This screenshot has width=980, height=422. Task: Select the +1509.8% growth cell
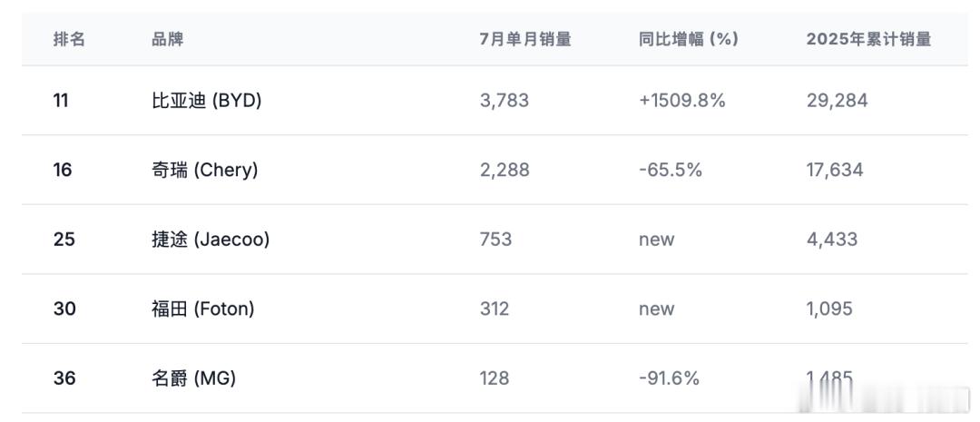681,100
